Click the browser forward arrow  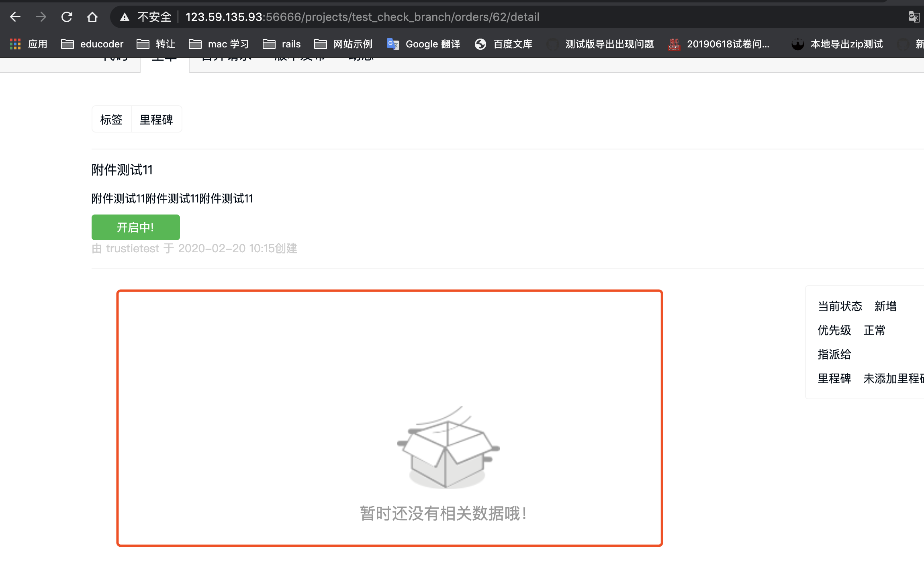[x=41, y=17]
